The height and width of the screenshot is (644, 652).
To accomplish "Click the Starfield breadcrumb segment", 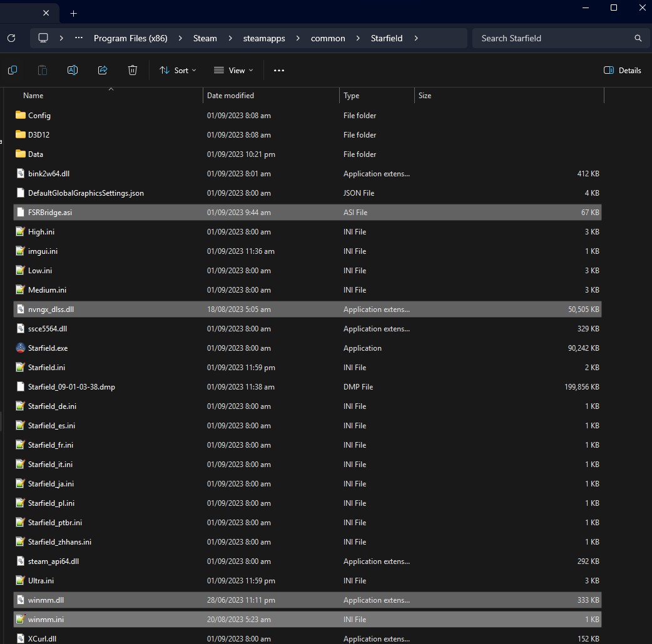I will point(387,38).
